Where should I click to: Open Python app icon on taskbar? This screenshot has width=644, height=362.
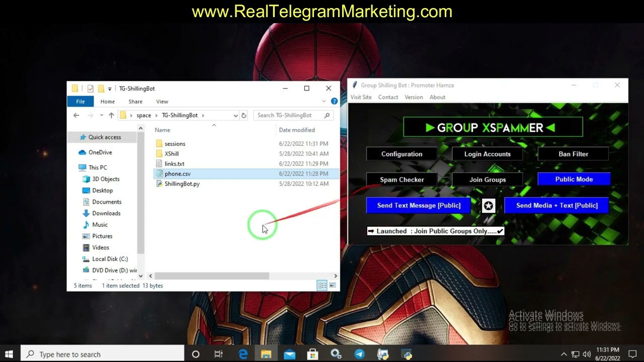(407, 354)
